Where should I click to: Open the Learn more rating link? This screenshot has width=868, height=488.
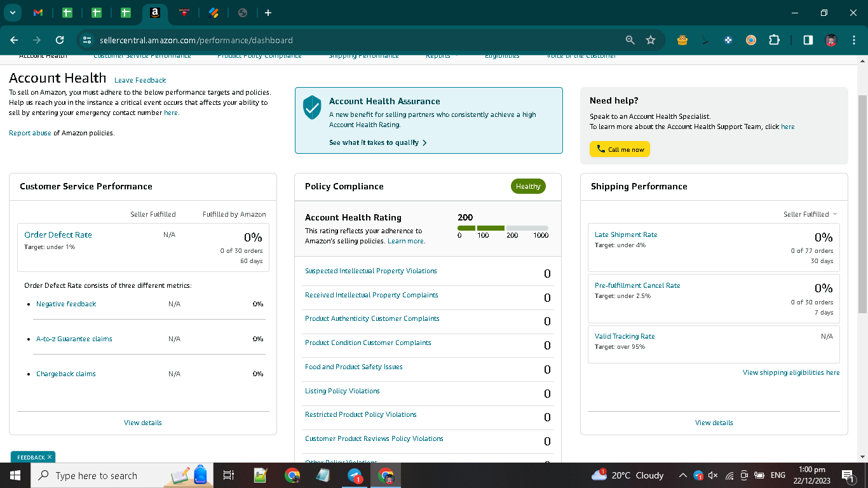coord(405,241)
